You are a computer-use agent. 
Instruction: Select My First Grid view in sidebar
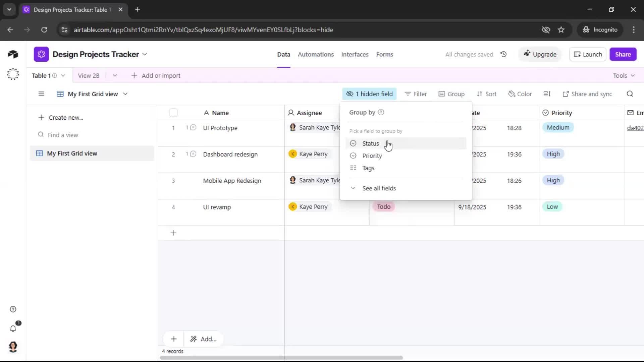point(92,153)
